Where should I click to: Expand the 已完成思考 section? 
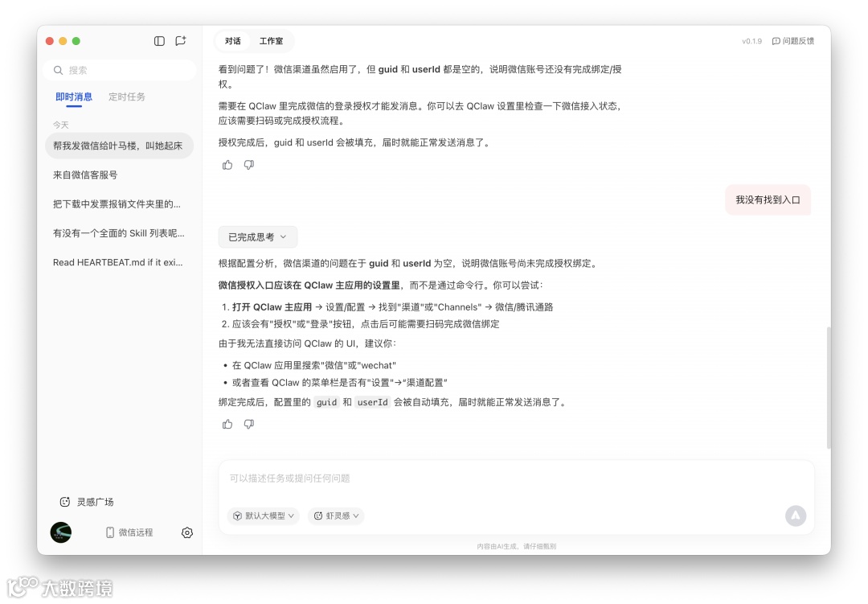(x=258, y=237)
